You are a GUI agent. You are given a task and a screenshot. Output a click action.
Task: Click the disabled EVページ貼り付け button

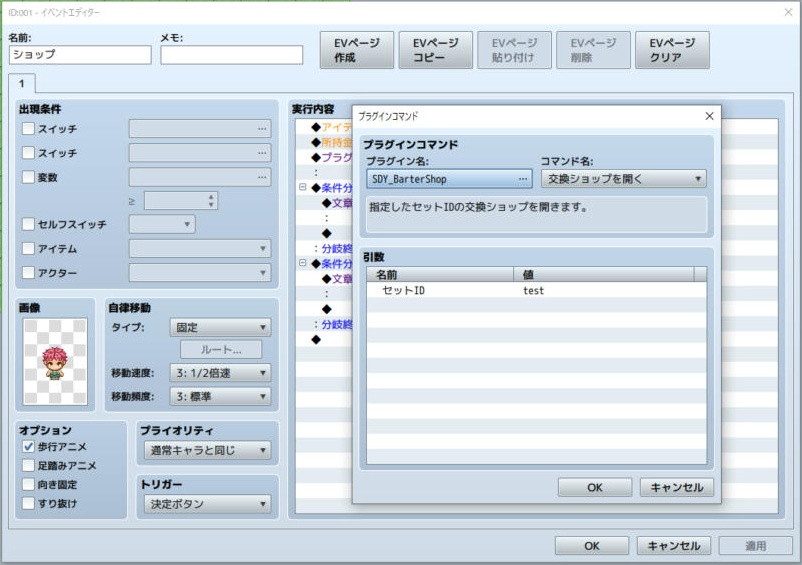click(x=514, y=50)
